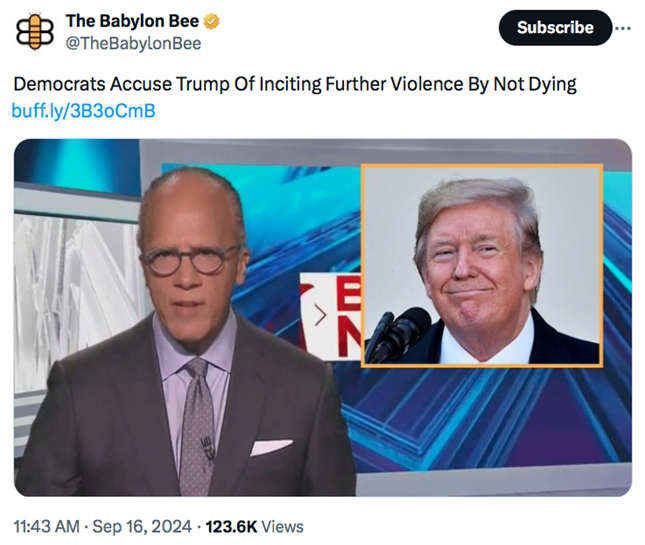Click the orange-bordered inset photo
The width and height of the screenshot is (645, 545).
(x=482, y=265)
